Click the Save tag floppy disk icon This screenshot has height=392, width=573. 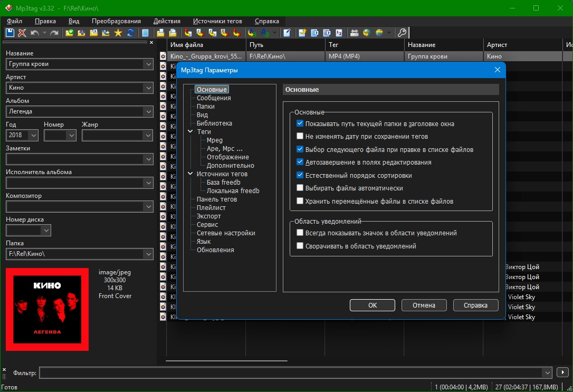[x=10, y=33]
